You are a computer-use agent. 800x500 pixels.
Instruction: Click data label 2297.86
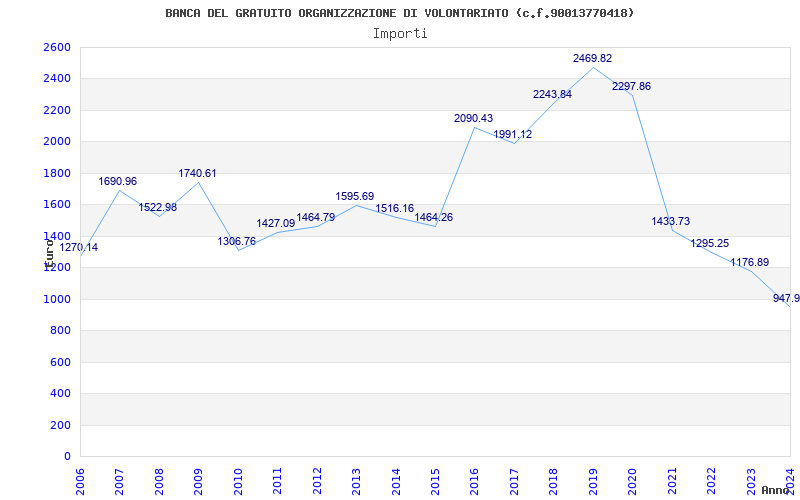click(632, 86)
